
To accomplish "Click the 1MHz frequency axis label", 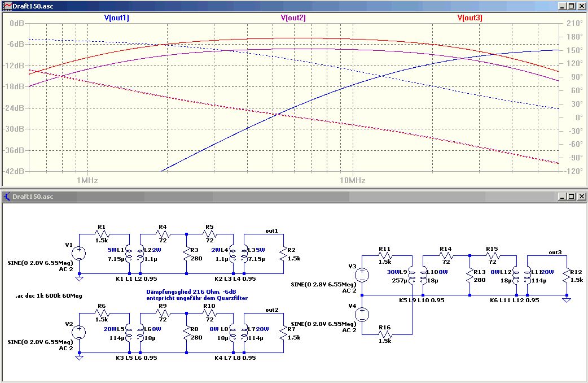I will click(87, 180).
